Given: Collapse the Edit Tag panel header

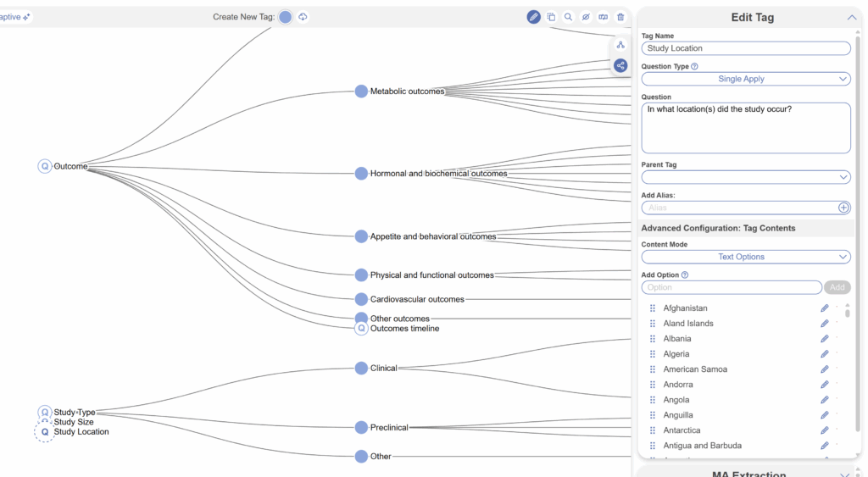Looking at the screenshot, I should click(851, 17).
